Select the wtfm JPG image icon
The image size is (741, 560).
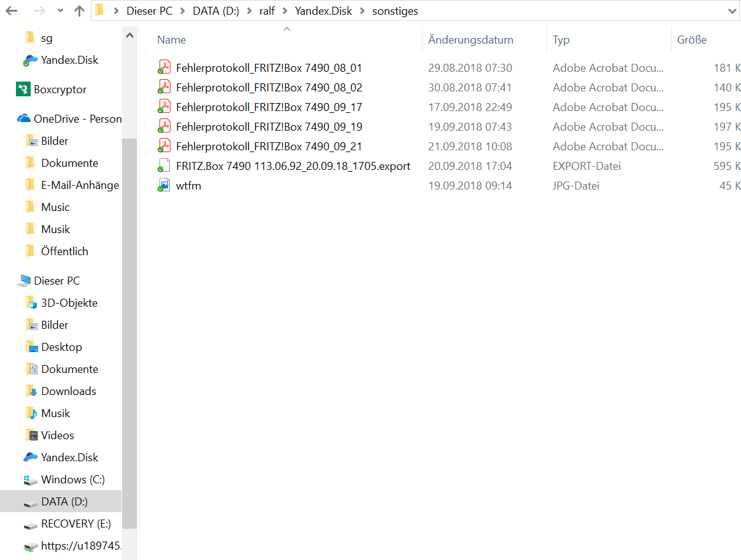(x=164, y=185)
